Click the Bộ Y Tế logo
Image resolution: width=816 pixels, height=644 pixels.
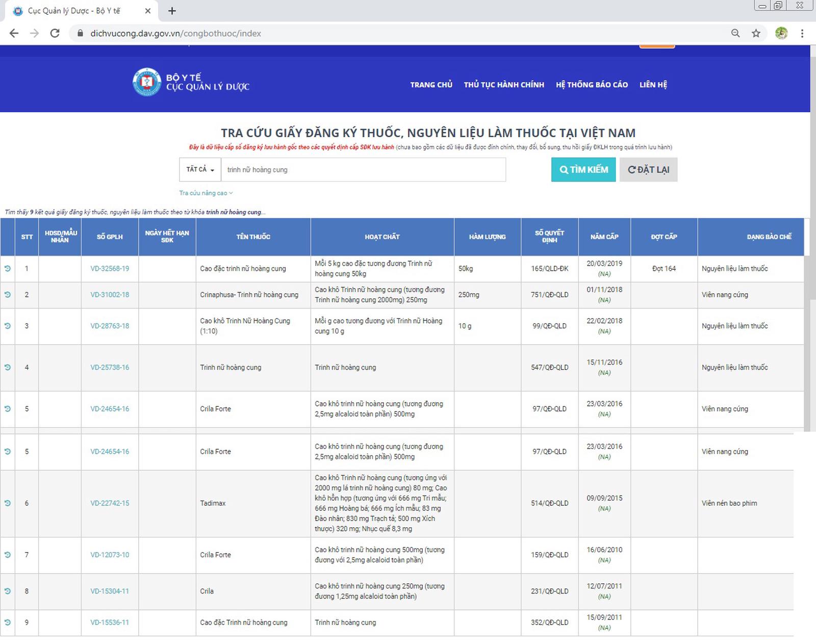147,82
